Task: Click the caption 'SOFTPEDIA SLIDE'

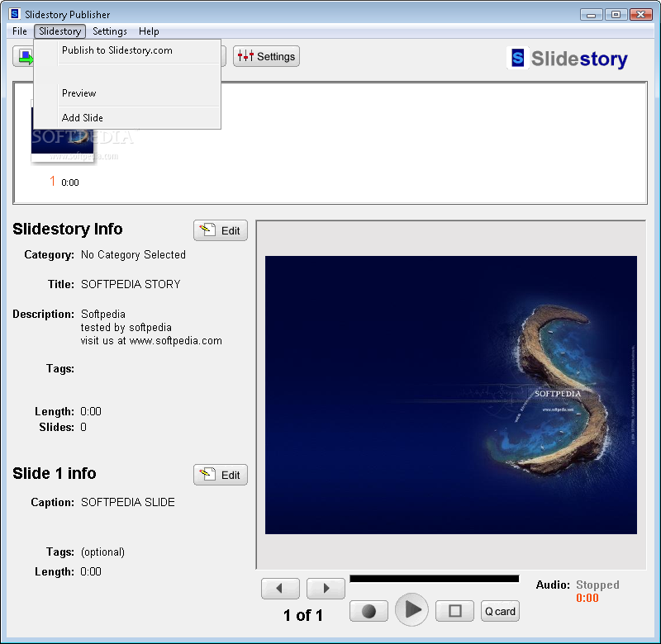Action: 128,502
